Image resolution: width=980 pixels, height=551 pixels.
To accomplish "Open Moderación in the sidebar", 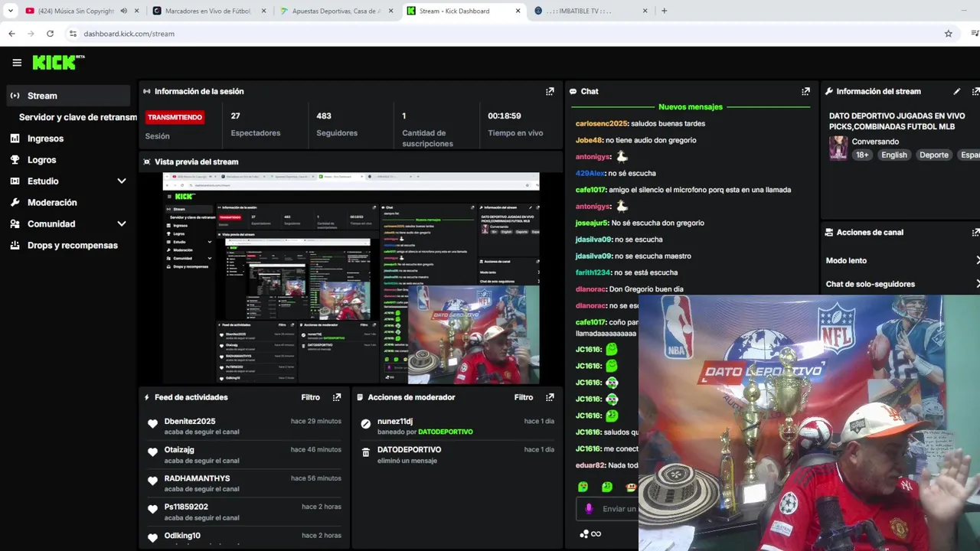I will [52, 203].
